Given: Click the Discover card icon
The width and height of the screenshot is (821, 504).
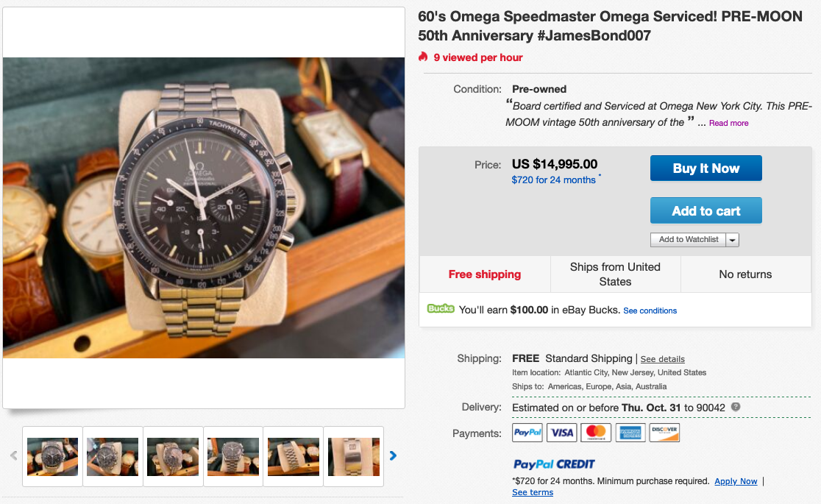Looking at the screenshot, I should click(x=664, y=433).
